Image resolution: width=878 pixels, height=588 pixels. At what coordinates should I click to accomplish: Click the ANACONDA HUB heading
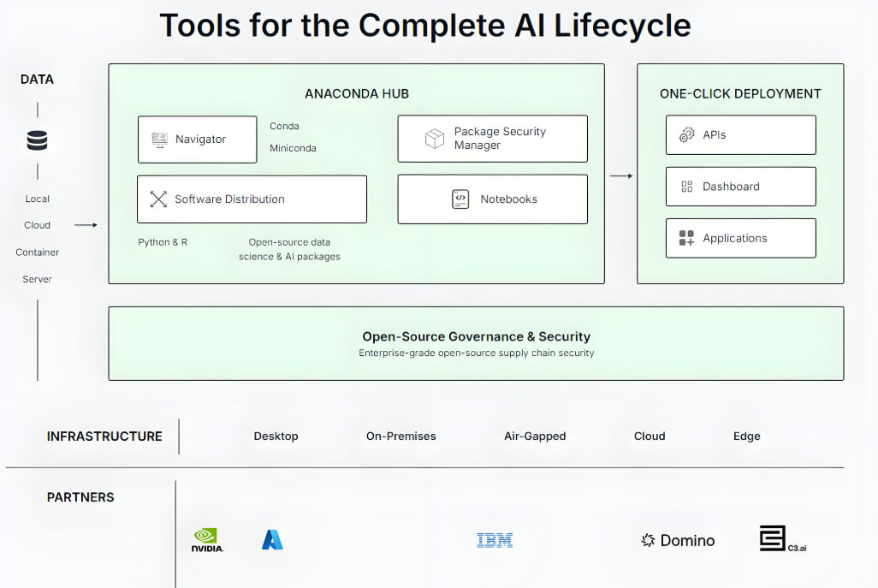click(357, 93)
